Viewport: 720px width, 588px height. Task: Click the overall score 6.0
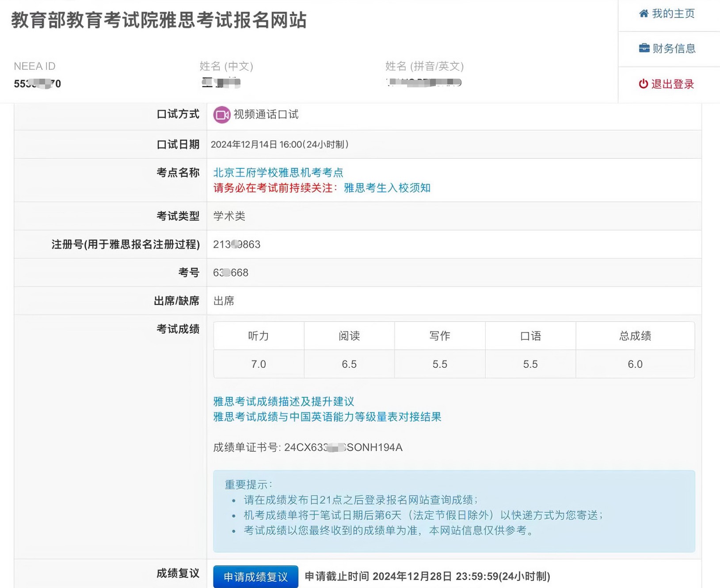635,364
